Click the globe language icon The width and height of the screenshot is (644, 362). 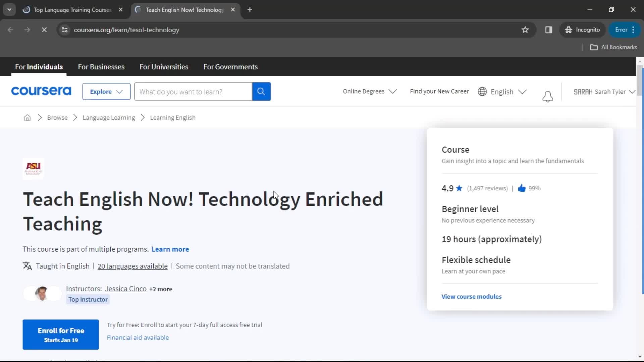(x=482, y=92)
